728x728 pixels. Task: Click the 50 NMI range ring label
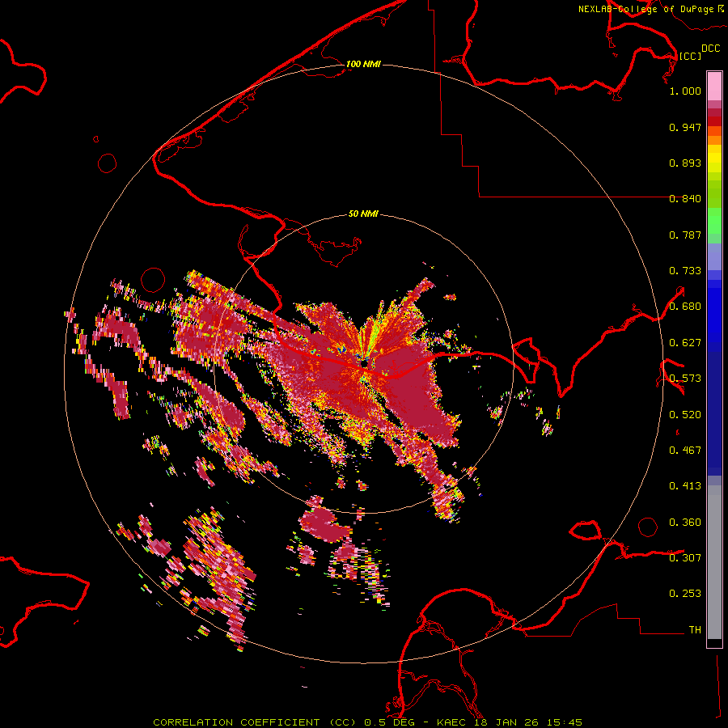(x=363, y=214)
